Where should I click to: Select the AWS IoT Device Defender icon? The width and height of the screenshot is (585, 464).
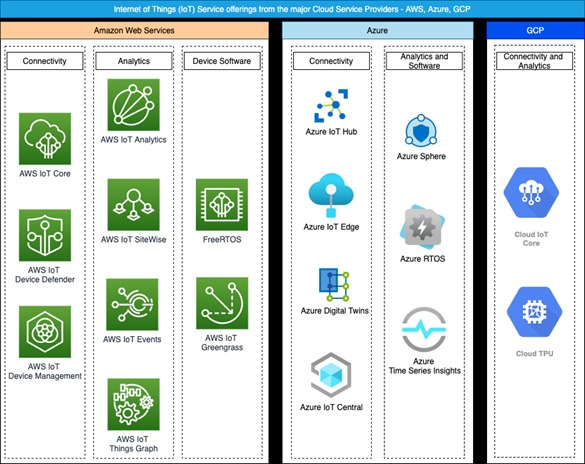(45, 235)
